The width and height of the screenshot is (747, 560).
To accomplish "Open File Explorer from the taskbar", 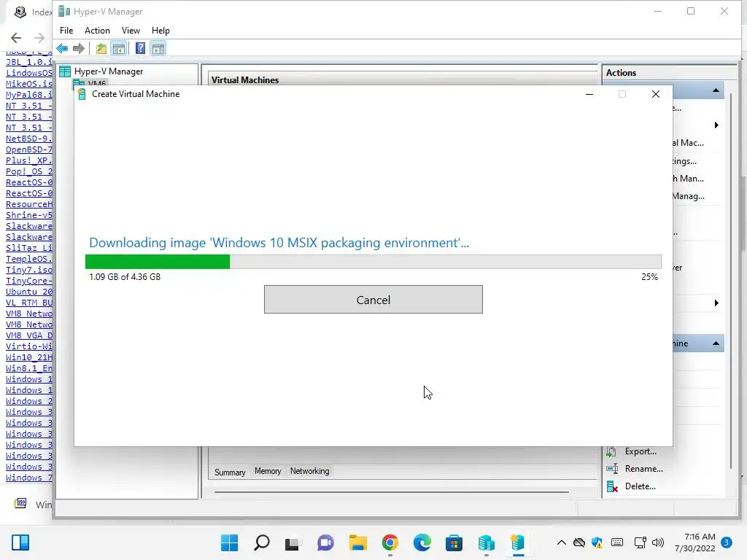I will point(357,542).
